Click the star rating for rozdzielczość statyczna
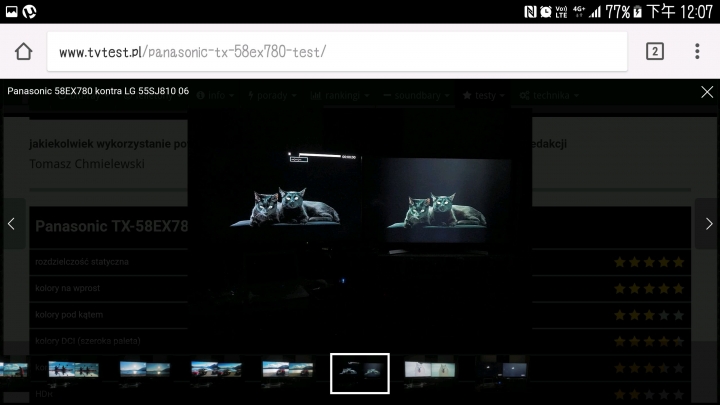 (649, 262)
